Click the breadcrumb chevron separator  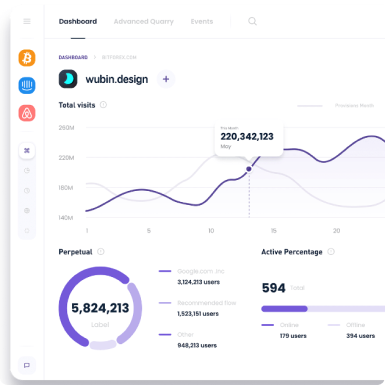95,57
